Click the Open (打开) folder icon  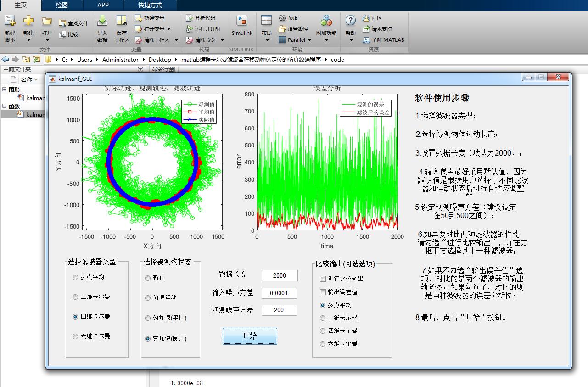(x=46, y=21)
